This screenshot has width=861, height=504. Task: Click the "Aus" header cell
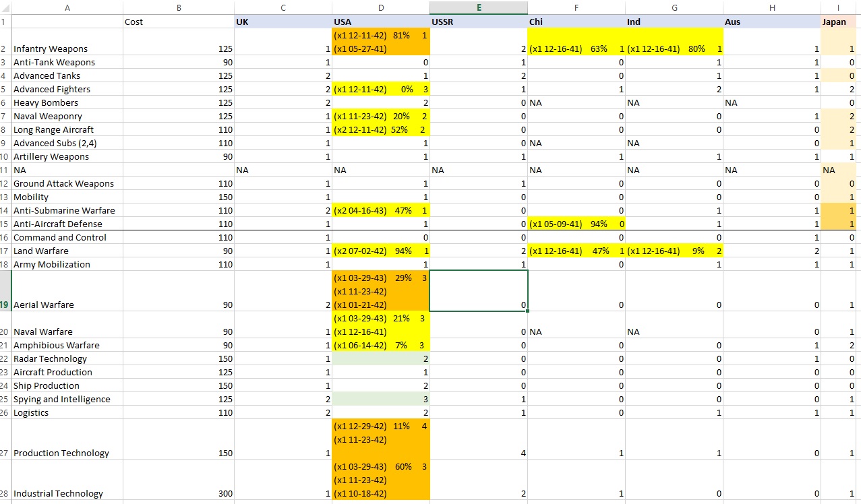pyautogui.click(x=771, y=22)
